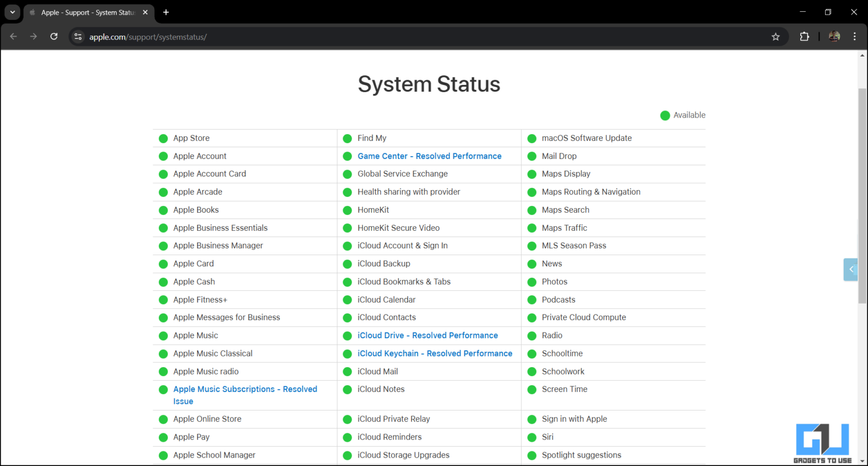
Task: Click the status indicator next to iCloud Mail
Action: pos(347,371)
